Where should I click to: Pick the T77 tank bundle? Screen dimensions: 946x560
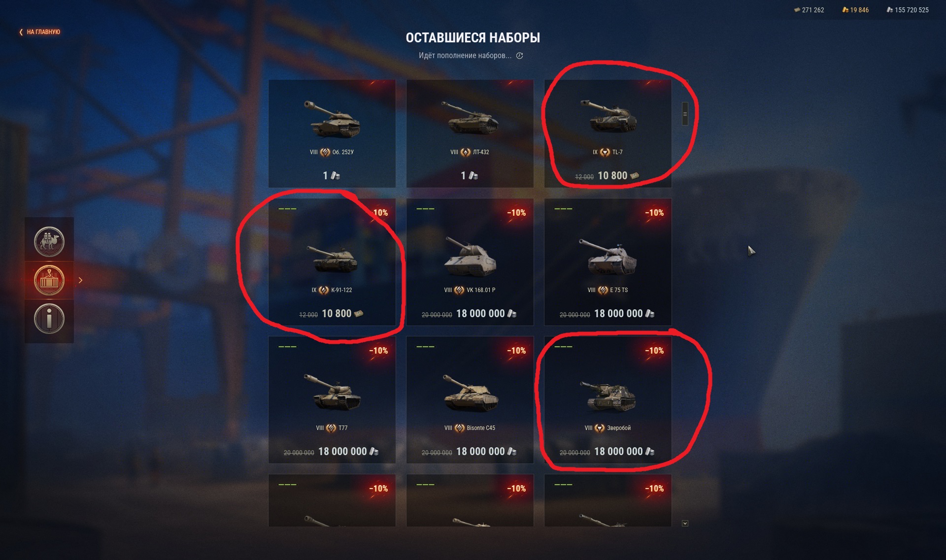[332, 400]
